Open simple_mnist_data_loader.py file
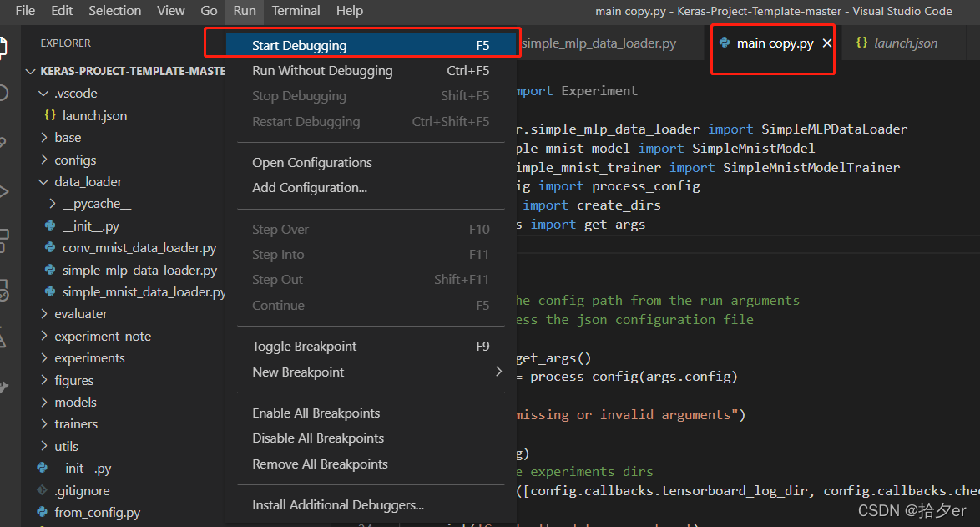 coord(144,292)
